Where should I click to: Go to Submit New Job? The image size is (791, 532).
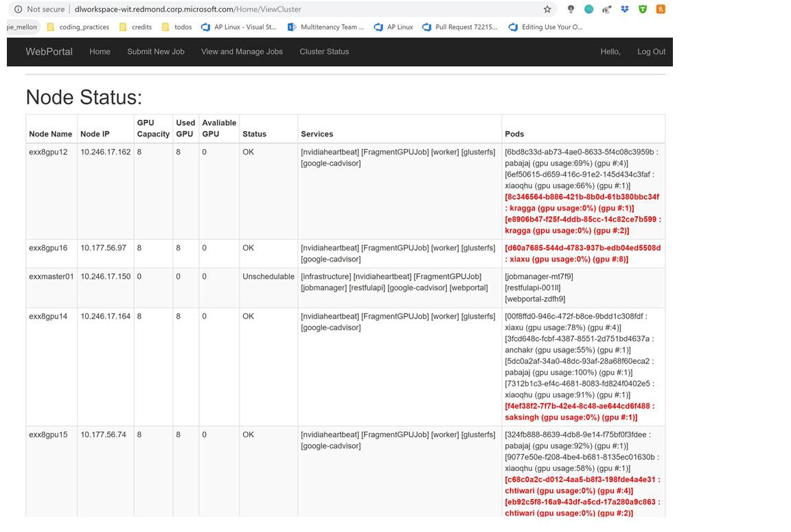tap(155, 51)
